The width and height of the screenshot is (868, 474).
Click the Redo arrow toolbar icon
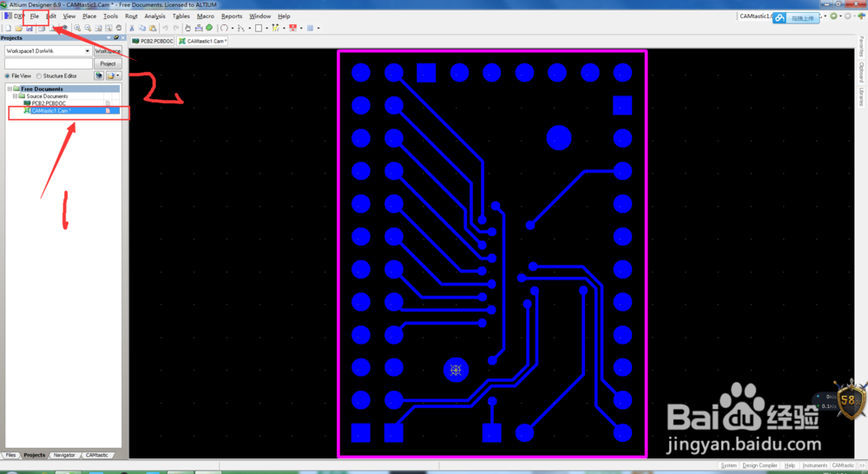(176, 28)
